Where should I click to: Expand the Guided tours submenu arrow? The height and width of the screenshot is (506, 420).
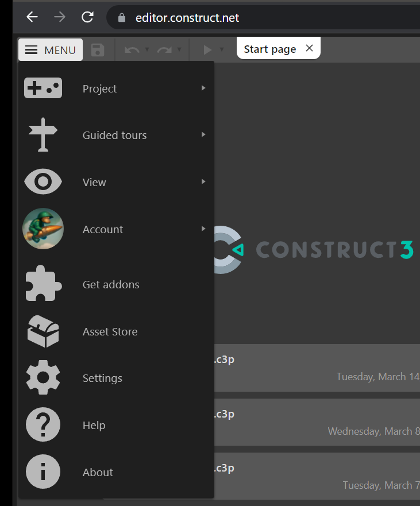(203, 134)
